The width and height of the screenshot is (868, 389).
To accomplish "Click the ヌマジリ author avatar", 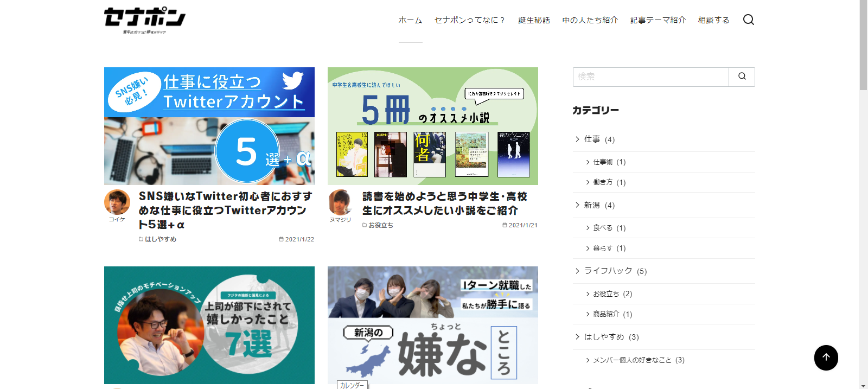I will (341, 202).
